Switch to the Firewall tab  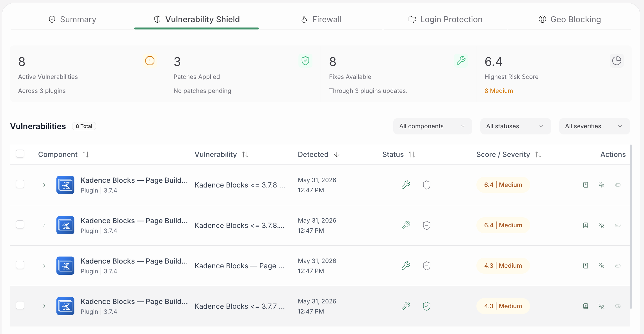[321, 19]
